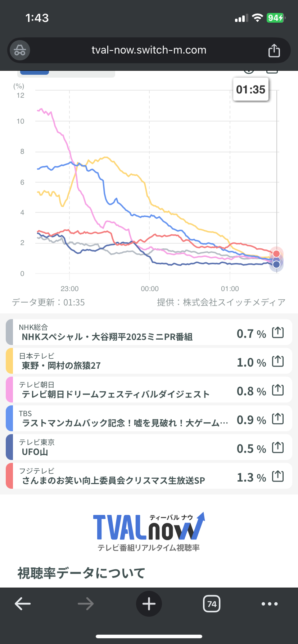Open the browser more options menu
The image size is (298, 644).
pos(270,604)
